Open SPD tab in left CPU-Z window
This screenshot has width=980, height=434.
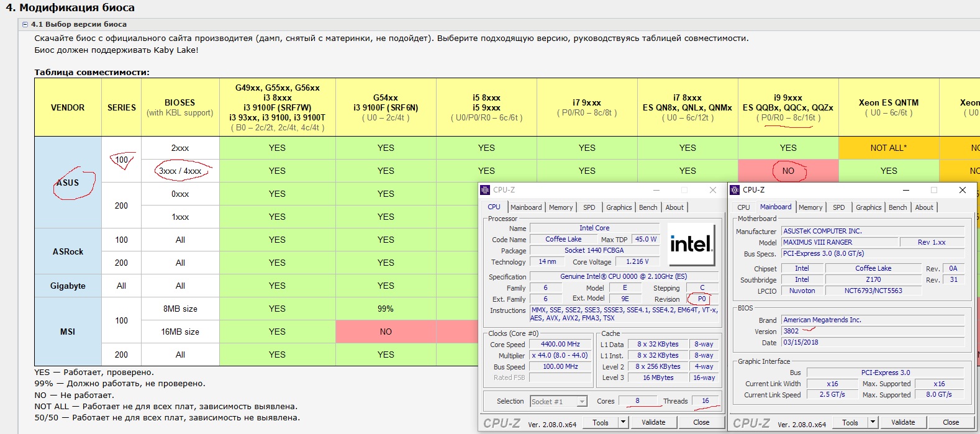pyautogui.click(x=589, y=207)
